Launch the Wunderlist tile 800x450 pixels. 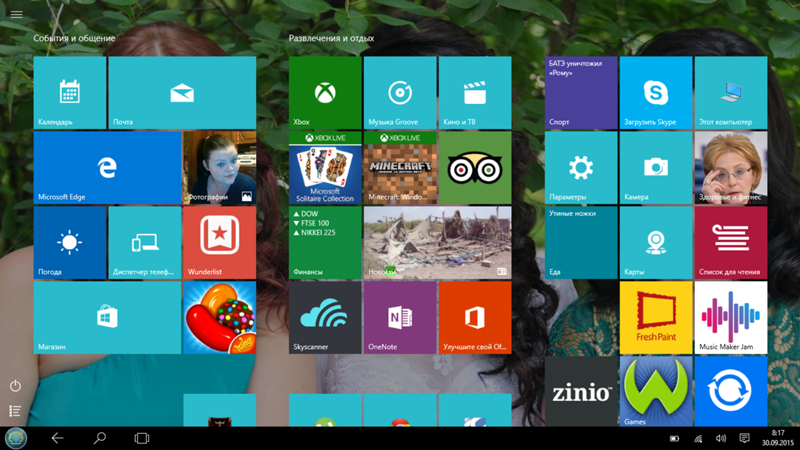[219, 242]
